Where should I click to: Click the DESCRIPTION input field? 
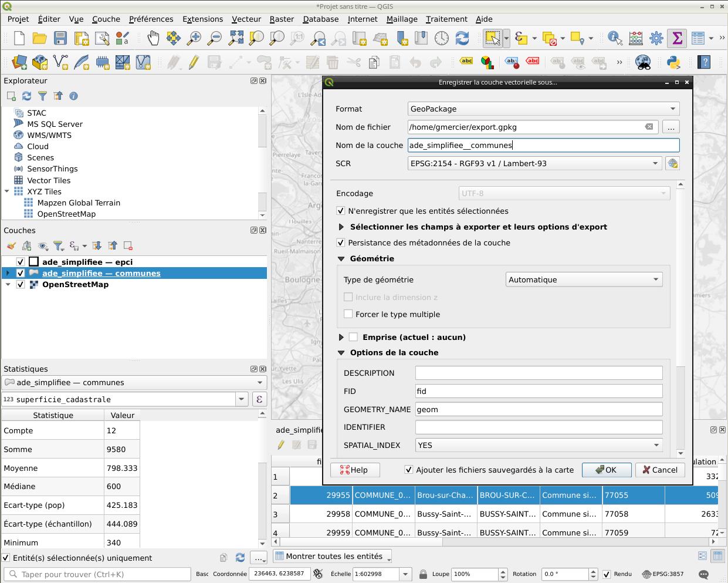tap(539, 373)
